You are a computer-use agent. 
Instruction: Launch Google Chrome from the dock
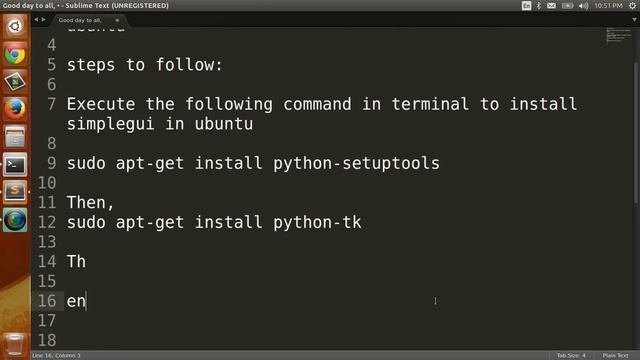(15, 54)
